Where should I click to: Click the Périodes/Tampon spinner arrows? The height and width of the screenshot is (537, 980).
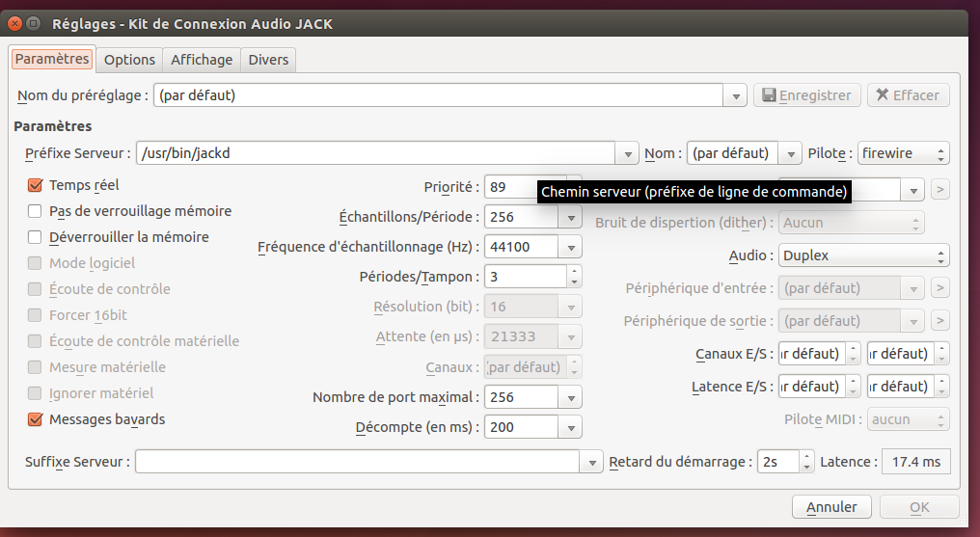coord(574,277)
